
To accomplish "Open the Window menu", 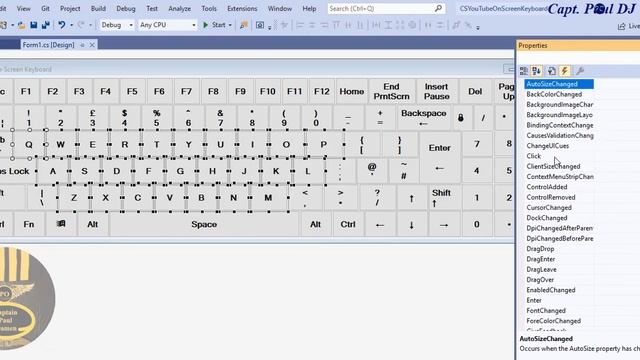I will (280, 9).
